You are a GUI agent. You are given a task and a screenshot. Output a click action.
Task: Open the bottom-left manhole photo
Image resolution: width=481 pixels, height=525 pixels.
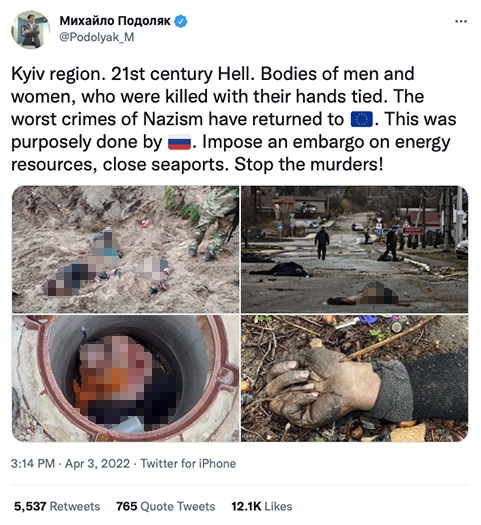[126, 378]
